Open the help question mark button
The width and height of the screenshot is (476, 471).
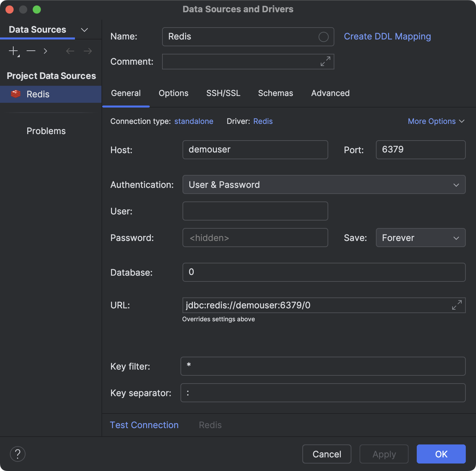coord(18,454)
